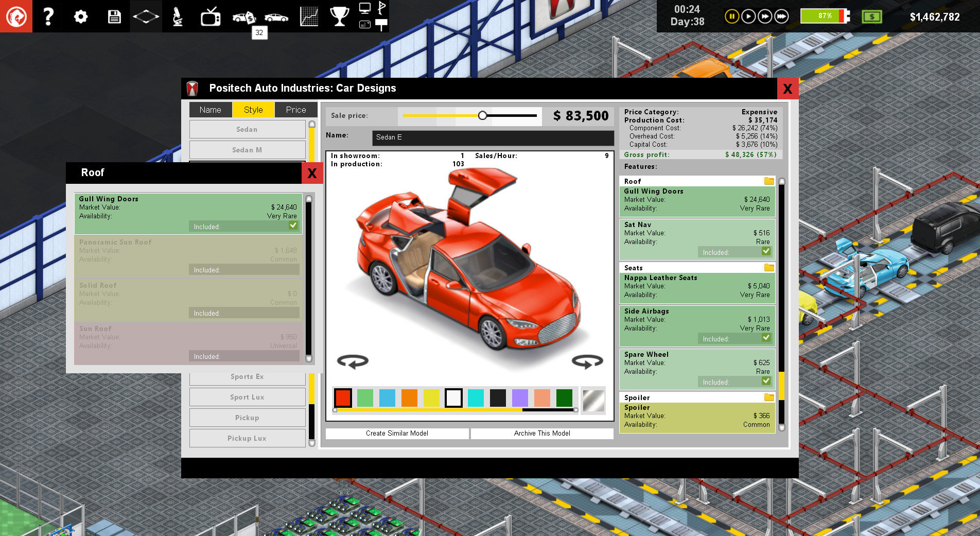Switch to the Name tab

pos(210,110)
